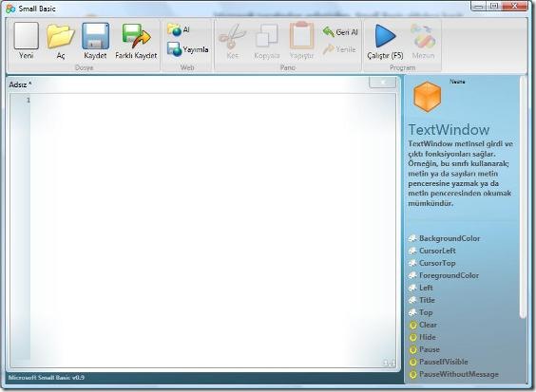
Task: Open a file with the Aç folder icon
Action: (x=61, y=36)
